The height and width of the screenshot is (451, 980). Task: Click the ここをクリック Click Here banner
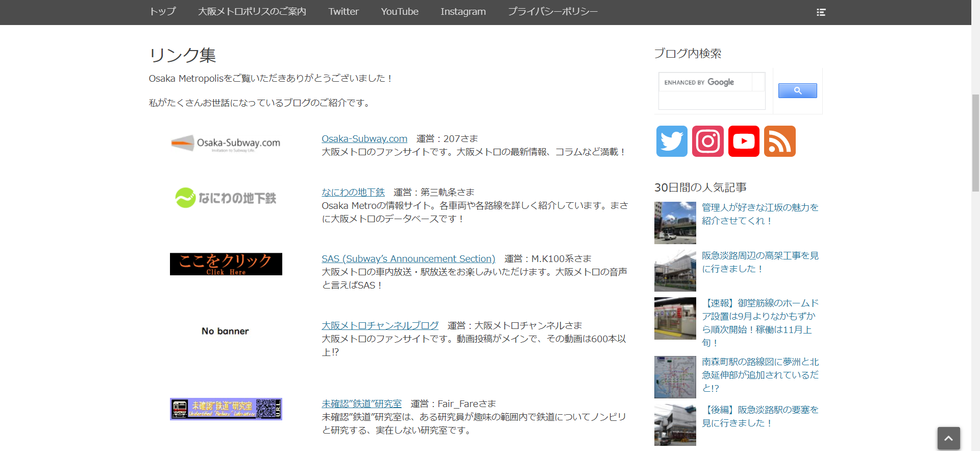(x=226, y=264)
